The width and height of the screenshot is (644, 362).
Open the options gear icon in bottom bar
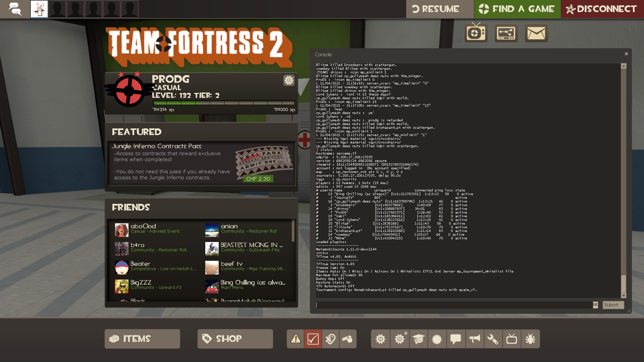[380, 339]
